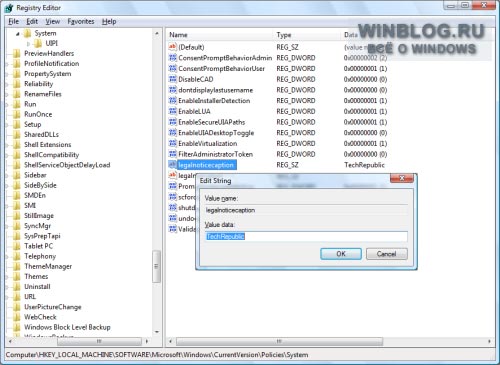Click the Reliability folder icon
The height and width of the screenshot is (365, 500).
(17, 84)
